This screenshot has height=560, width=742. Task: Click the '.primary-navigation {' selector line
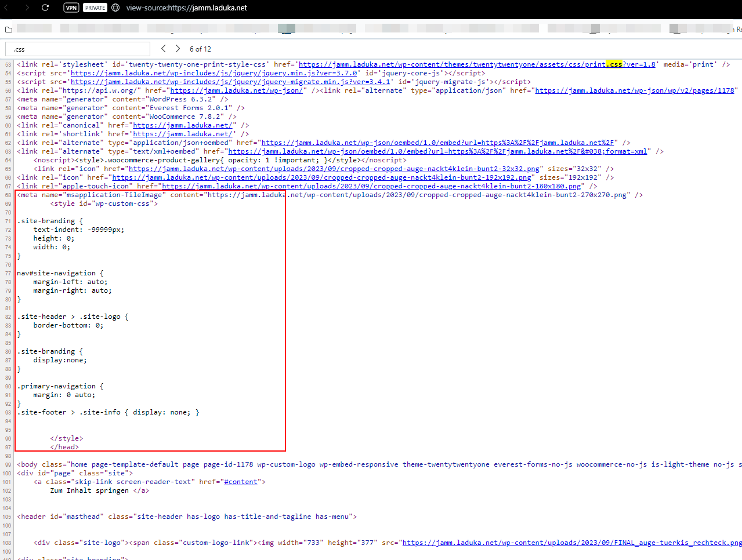coord(60,386)
